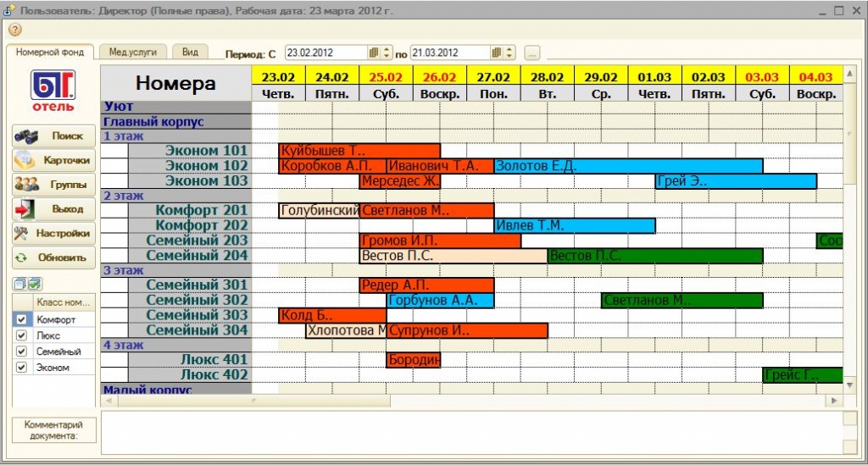The height and width of the screenshot is (465, 868).
Task: Select the blue Золотов Е.Д. booking bar
Action: click(628, 166)
